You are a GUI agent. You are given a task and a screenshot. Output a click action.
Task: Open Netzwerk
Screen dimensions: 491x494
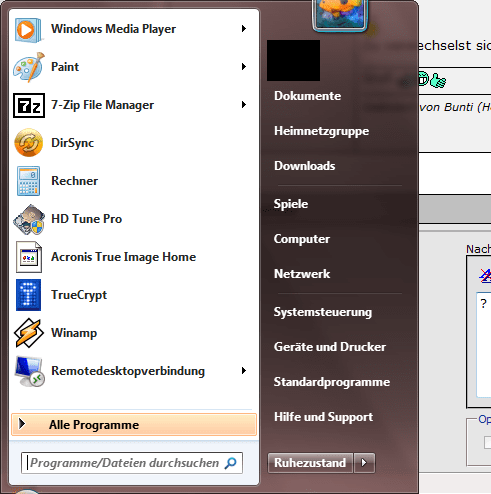pyautogui.click(x=302, y=274)
